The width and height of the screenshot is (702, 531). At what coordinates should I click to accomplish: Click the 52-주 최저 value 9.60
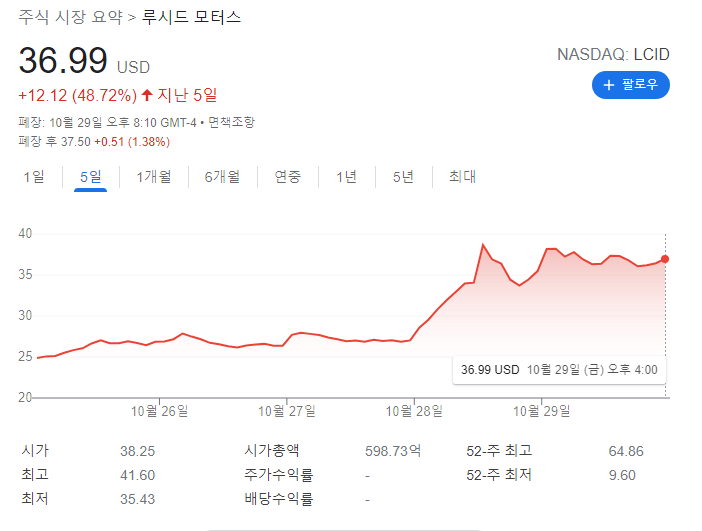click(622, 475)
